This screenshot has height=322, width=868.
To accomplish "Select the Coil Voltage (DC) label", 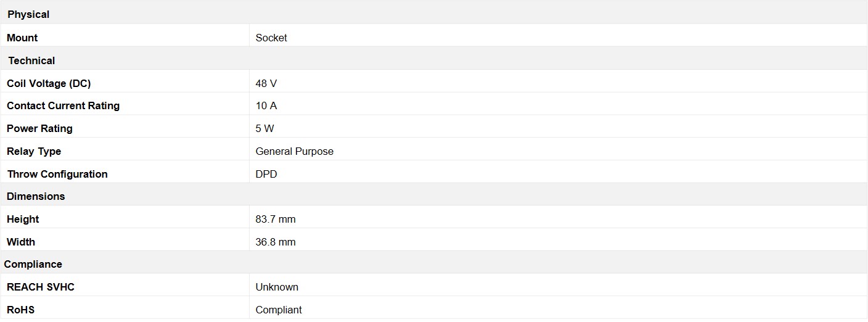I will (49, 83).
